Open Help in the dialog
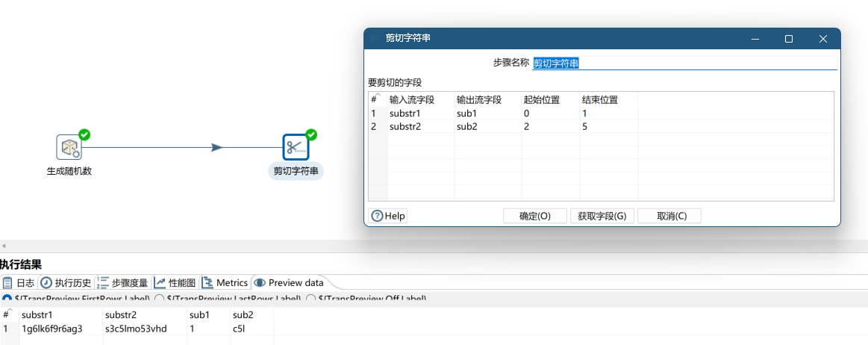868x345 pixels. (388, 215)
